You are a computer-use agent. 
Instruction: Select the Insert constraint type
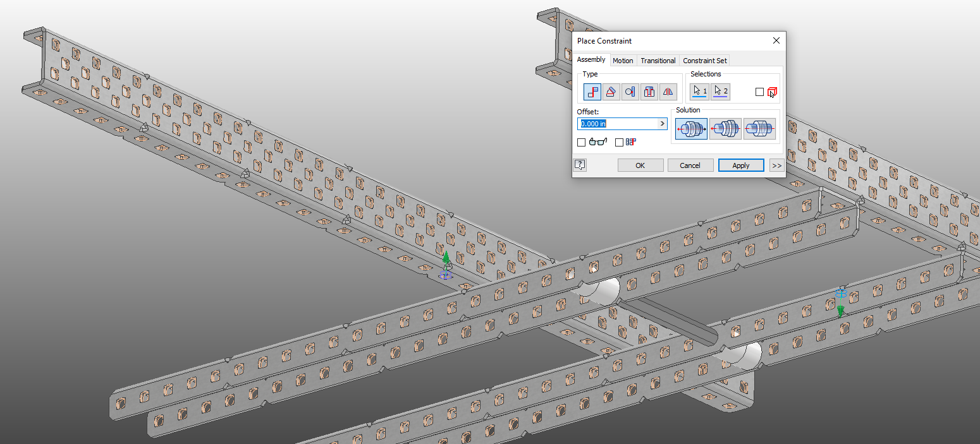click(x=649, y=92)
